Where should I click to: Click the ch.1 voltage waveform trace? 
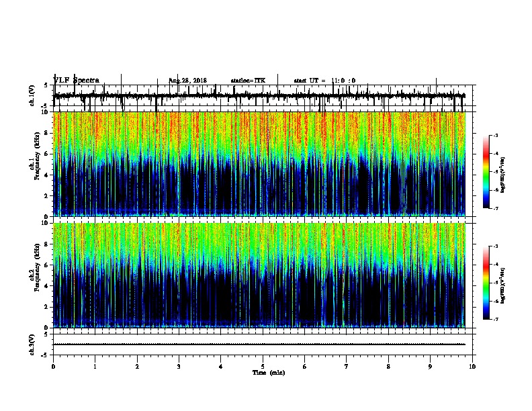pyautogui.click(x=259, y=96)
